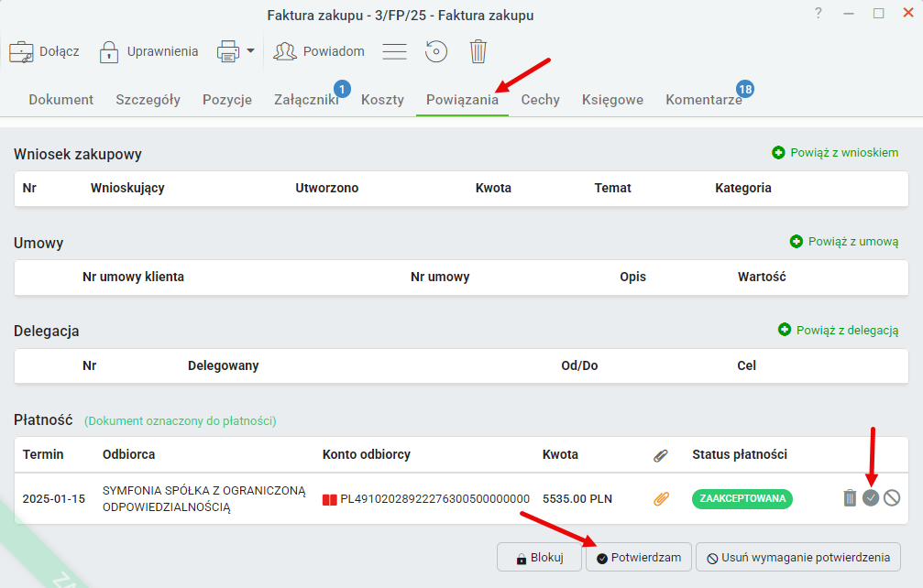Click recipient SYMFONIA SPÓŁKA Z OGRANICZONĄ ODPOWIEDZIALNOŚCIĄ
This screenshot has height=588, width=923.
(x=204, y=498)
